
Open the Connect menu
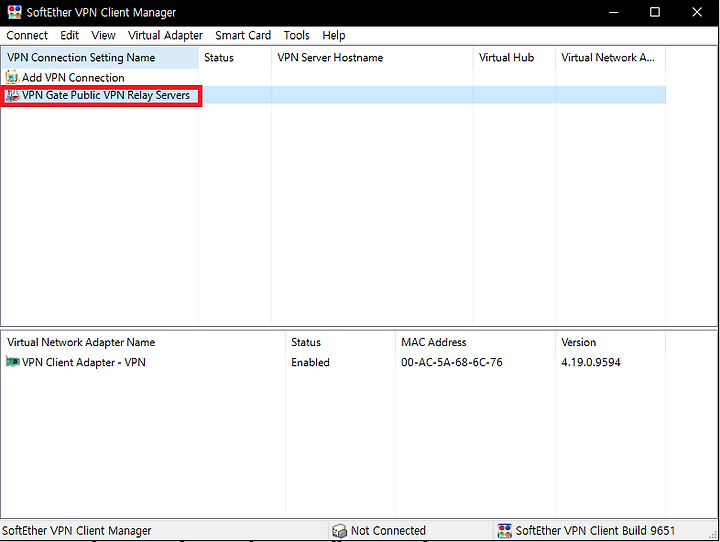[x=27, y=35]
